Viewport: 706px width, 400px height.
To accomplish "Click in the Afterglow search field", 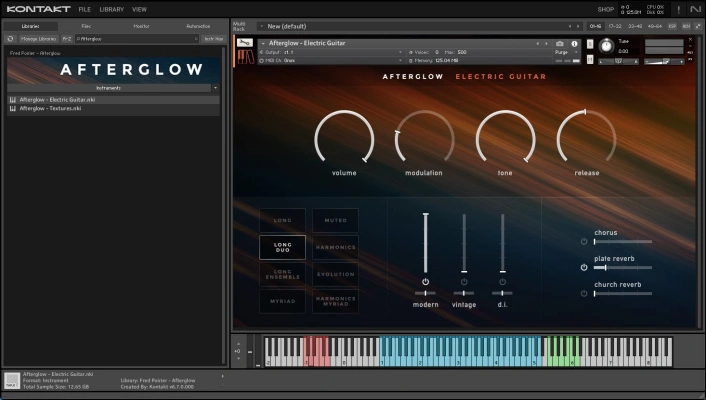I will 135,39.
